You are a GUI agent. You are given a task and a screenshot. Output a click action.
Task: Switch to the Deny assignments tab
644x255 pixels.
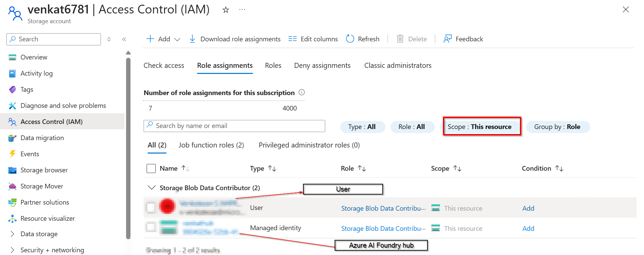pos(322,66)
